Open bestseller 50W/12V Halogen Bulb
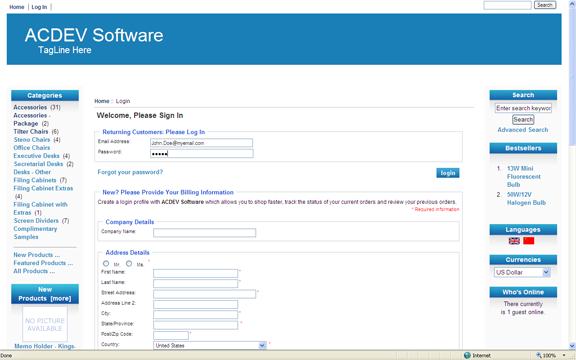 [526, 199]
